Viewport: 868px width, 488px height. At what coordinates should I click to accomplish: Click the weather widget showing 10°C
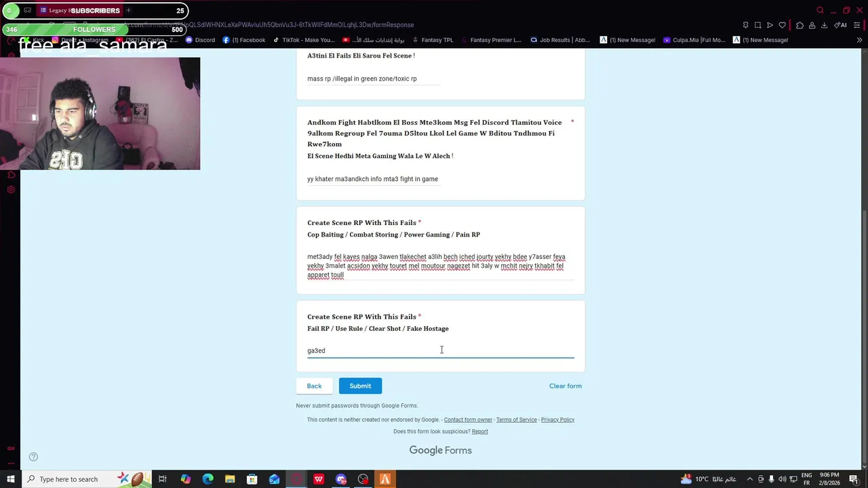708,479
